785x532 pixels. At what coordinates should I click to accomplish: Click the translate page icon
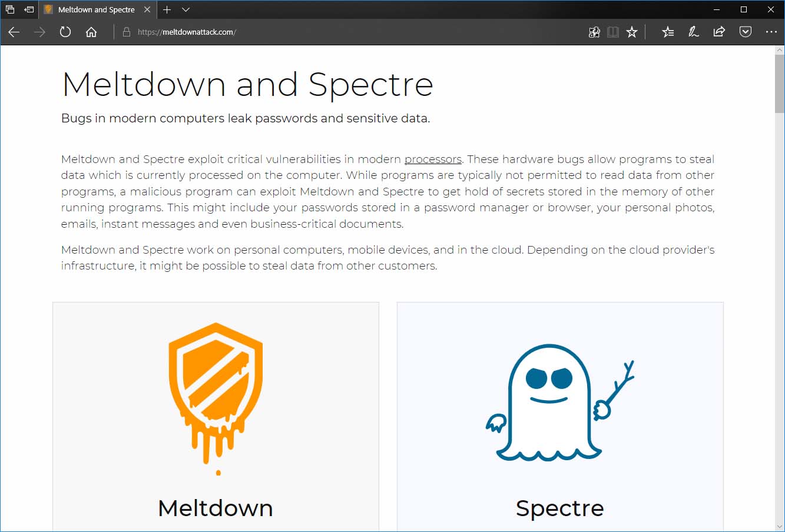(594, 32)
